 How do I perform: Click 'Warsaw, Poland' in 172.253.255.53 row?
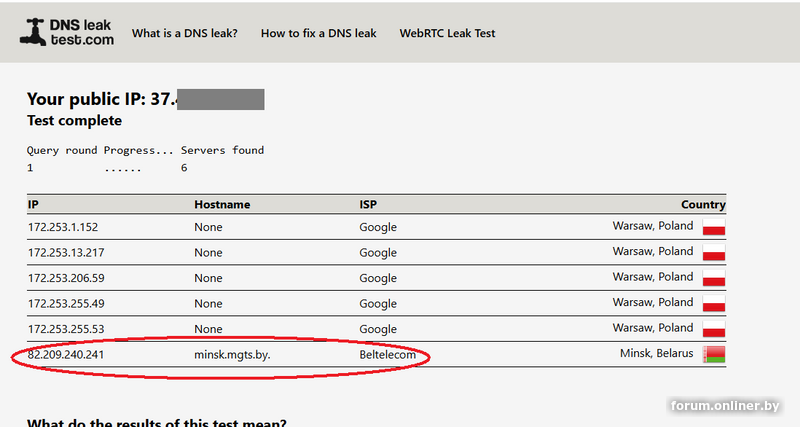pyautogui.click(x=653, y=328)
